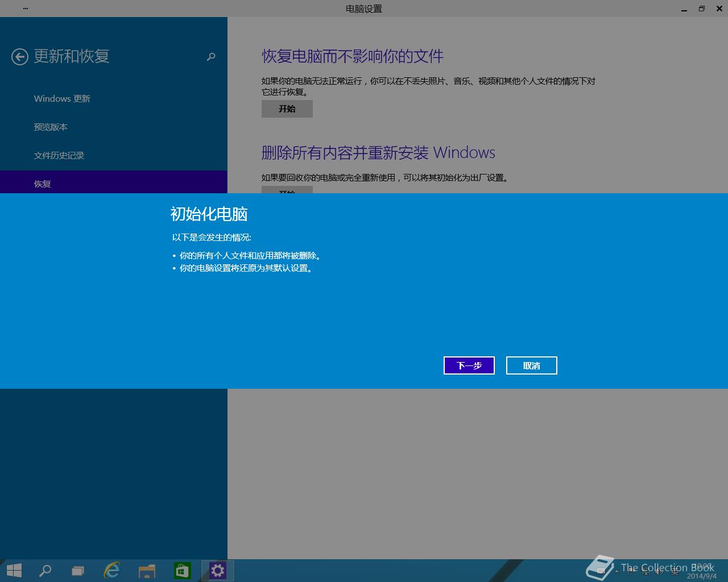
Task: Click 开始 under 恢复电脑而不影响你的文件
Action: click(x=287, y=109)
